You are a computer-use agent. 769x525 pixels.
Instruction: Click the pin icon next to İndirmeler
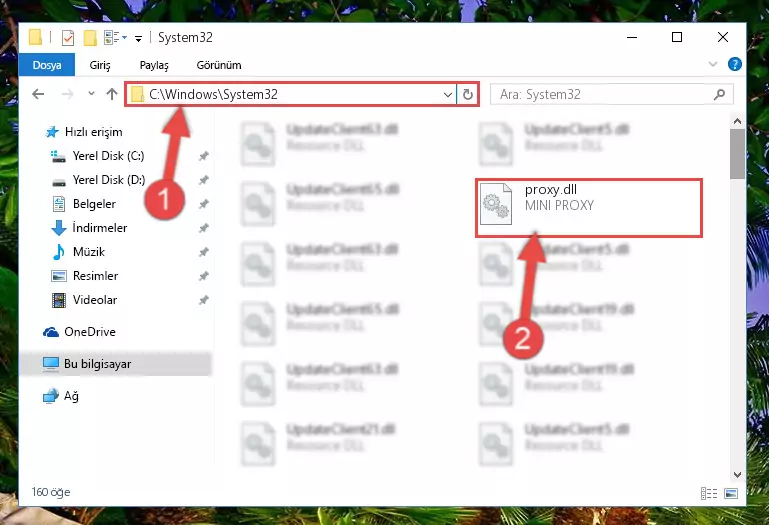tap(204, 228)
